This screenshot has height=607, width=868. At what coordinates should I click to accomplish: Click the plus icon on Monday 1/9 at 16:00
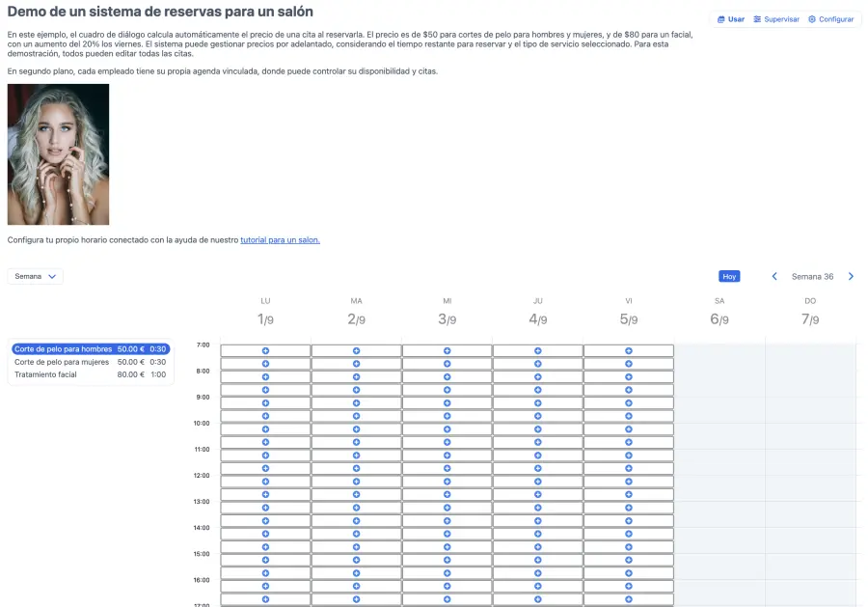tap(265, 586)
